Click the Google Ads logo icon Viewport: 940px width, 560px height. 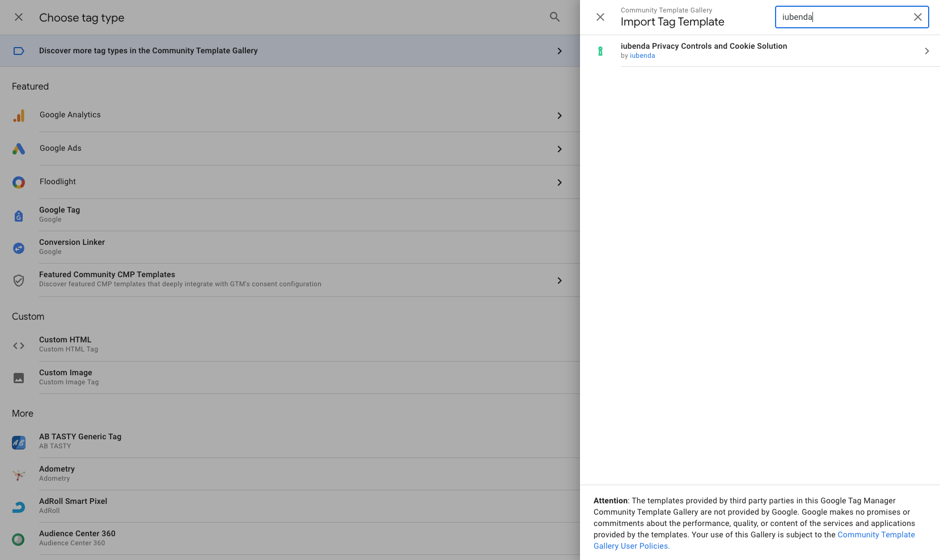point(19,149)
